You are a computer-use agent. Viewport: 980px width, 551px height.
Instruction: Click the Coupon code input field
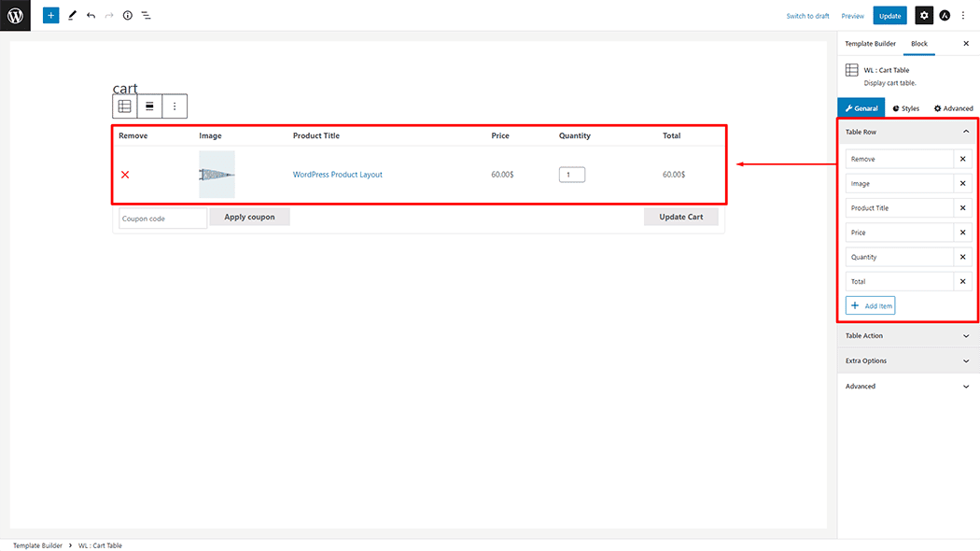pyautogui.click(x=162, y=219)
